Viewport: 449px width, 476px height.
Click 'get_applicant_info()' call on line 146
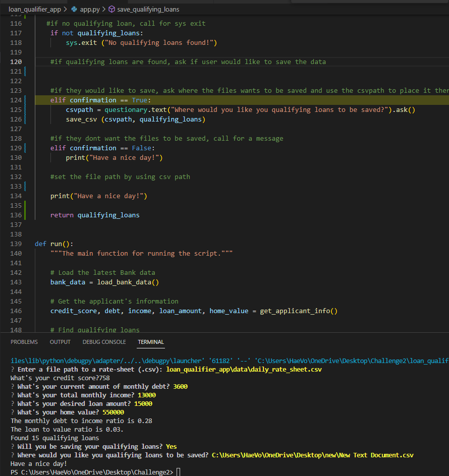pos(299,311)
